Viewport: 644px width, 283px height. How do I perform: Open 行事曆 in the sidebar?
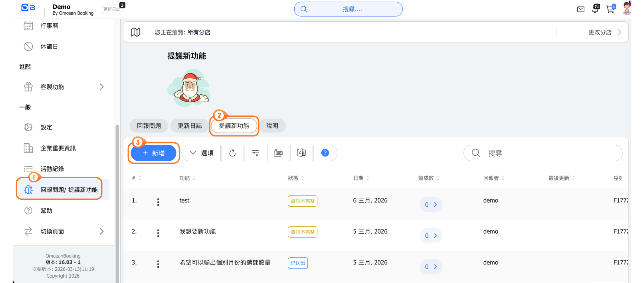pyautogui.click(x=49, y=26)
